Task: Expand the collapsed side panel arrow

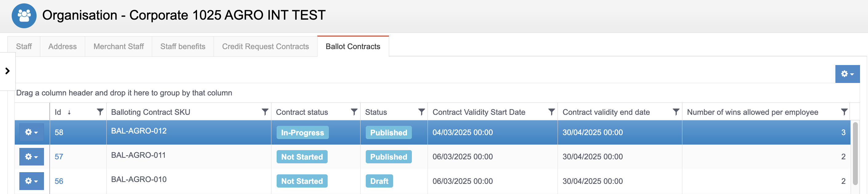Action: 7,71
